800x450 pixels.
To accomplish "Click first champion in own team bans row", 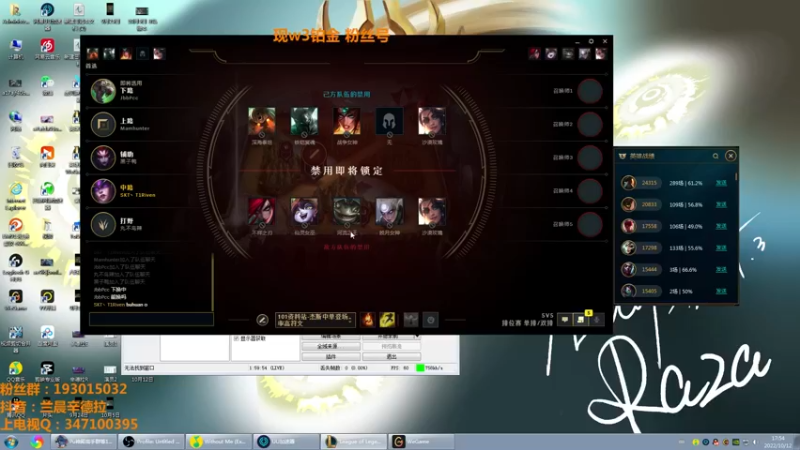I will click(x=262, y=121).
